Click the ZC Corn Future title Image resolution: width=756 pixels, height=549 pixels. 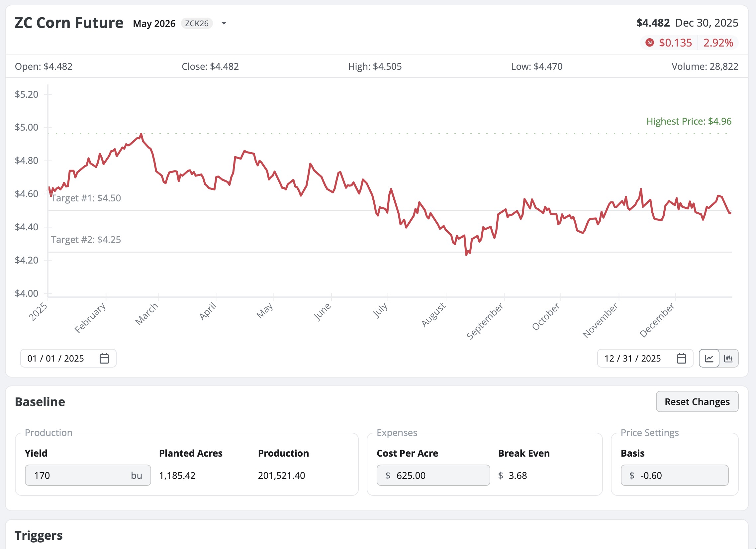(69, 23)
